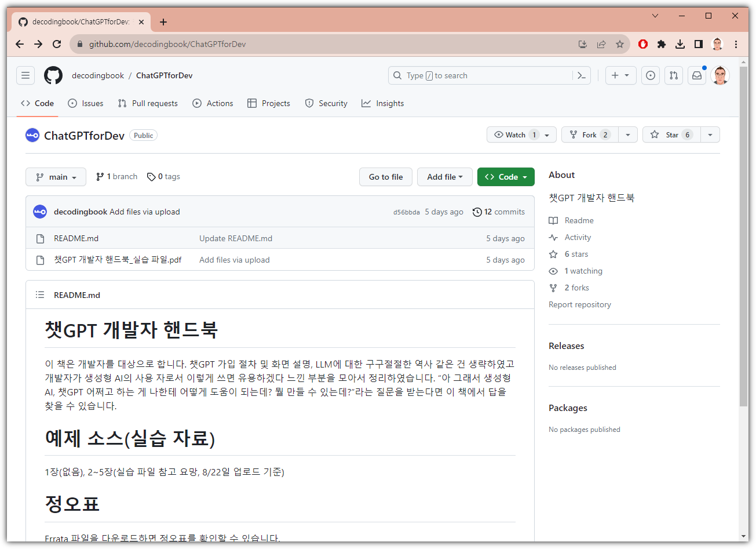
Task: View 2 forks link
Action: 569,288
